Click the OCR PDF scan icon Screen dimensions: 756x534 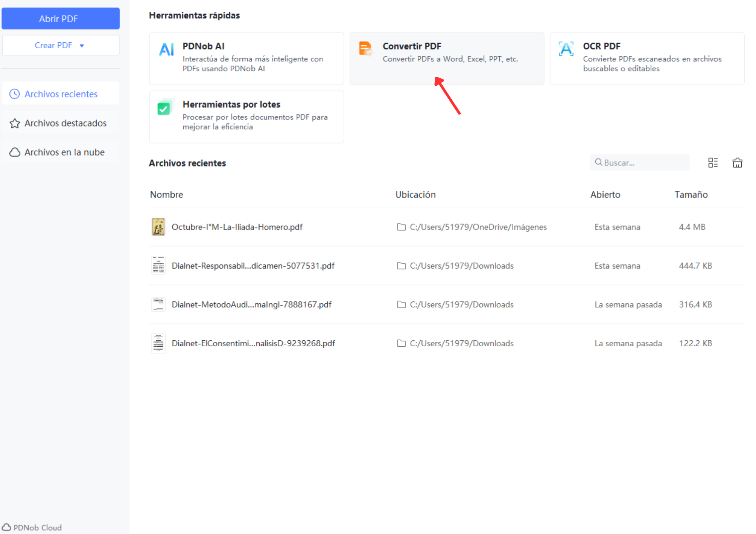click(x=566, y=49)
